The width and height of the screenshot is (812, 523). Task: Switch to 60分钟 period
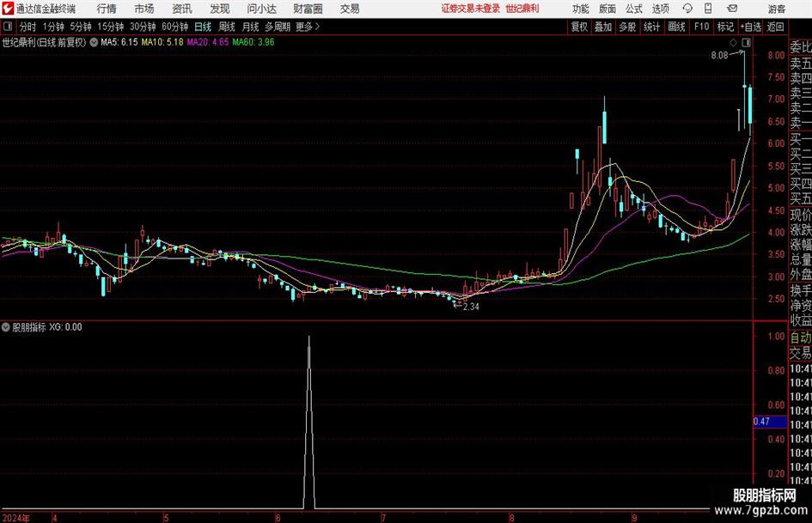click(x=174, y=27)
